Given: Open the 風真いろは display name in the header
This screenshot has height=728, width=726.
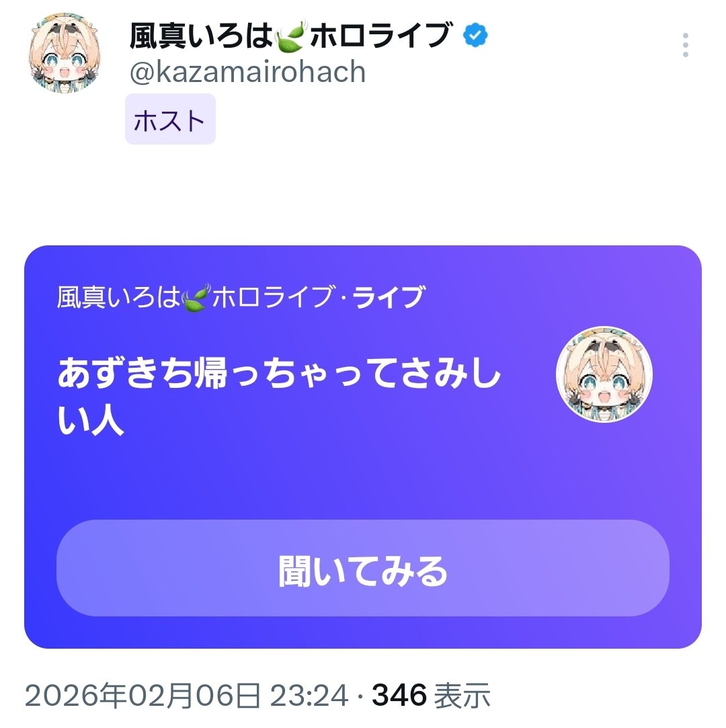Looking at the screenshot, I should (200, 36).
